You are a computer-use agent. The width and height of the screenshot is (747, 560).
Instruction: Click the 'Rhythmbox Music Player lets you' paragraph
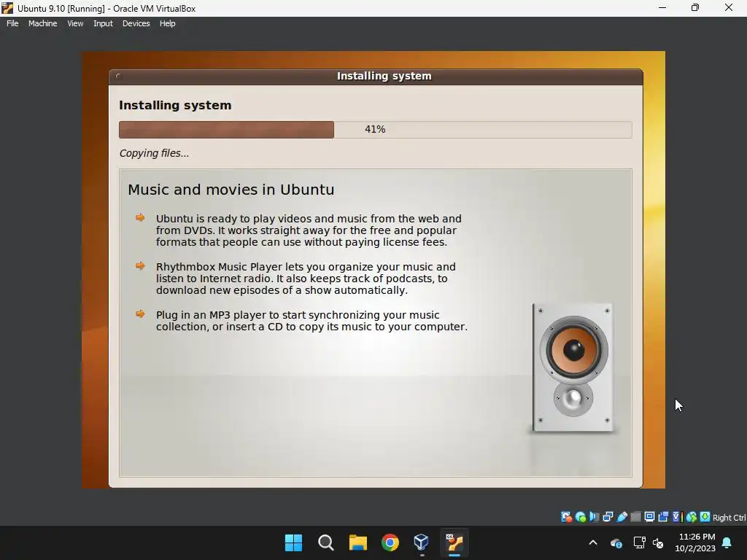[306, 279]
